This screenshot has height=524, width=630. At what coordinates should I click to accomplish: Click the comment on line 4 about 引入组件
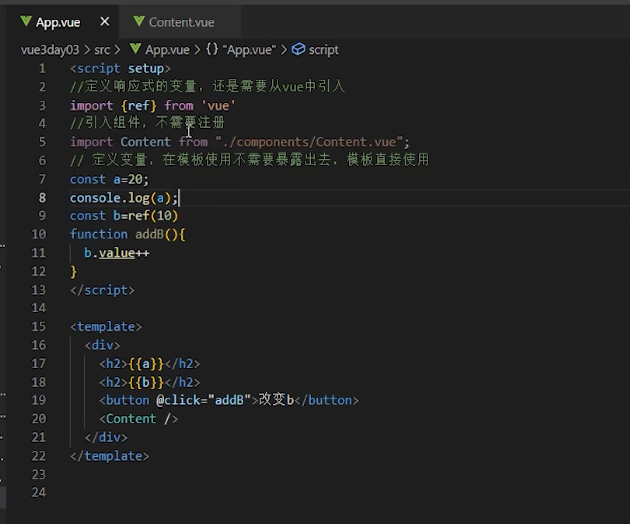pyautogui.click(x=148, y=123)
